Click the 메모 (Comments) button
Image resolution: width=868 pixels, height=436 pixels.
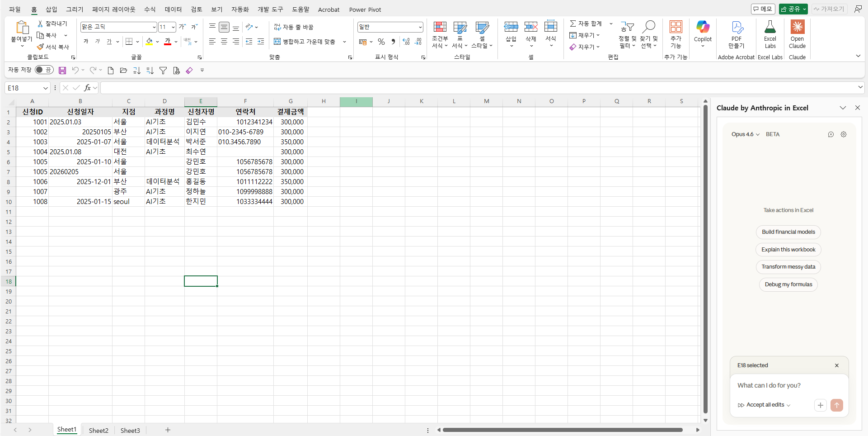pos(763,9)
